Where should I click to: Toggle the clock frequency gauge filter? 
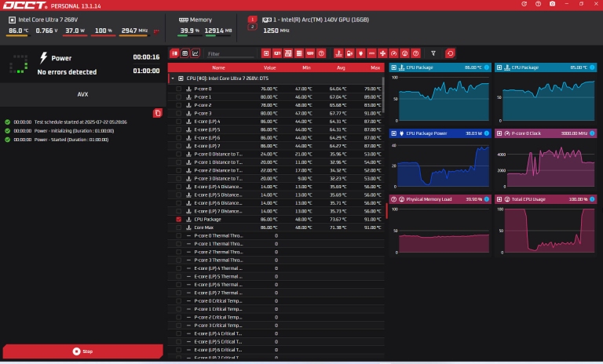pos(394,53)
